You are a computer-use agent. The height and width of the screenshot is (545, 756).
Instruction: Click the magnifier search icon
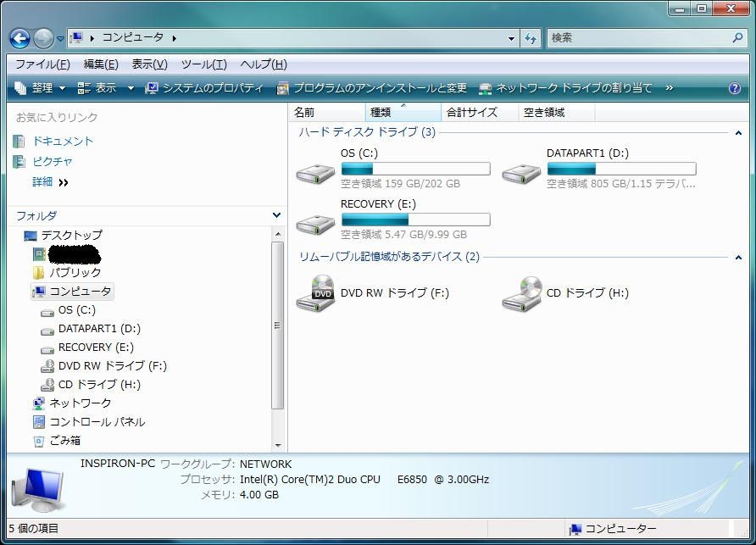click(737, 37)
